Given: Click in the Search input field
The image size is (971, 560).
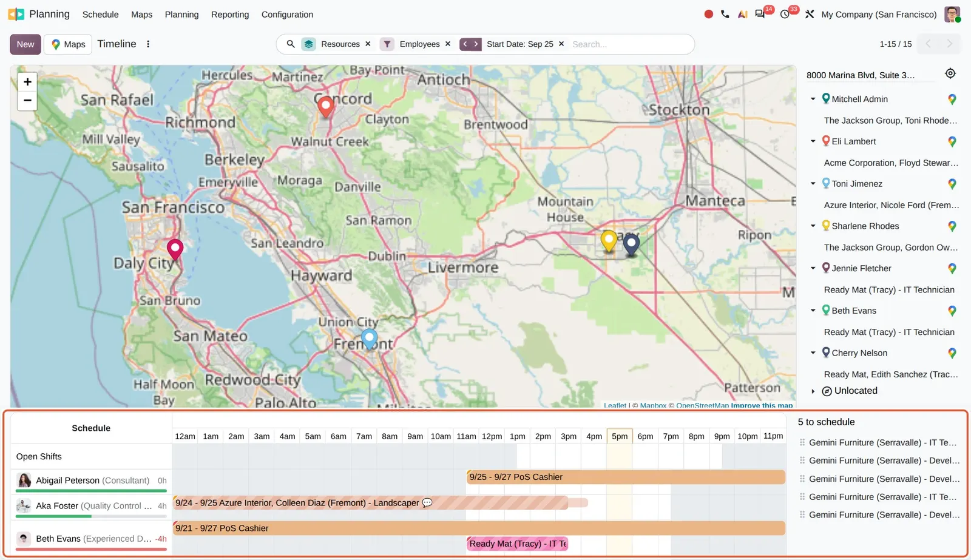Looking at the screenshot, I should pos(629,44).
